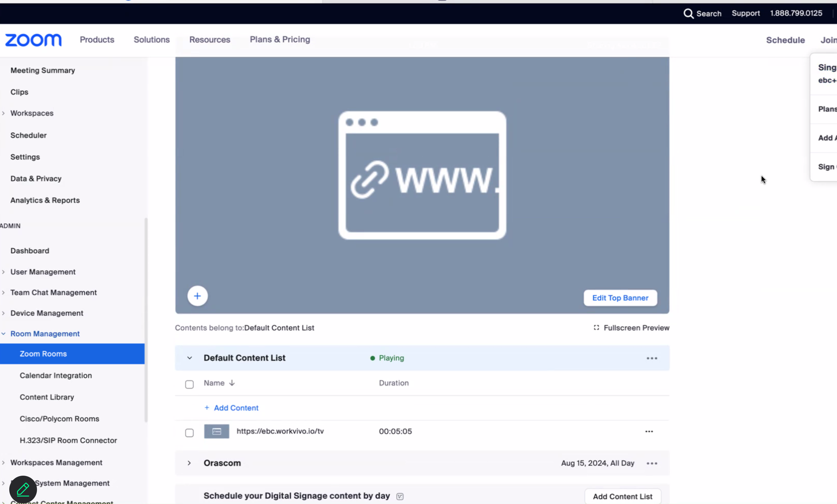Expand the Orascom content list
Viewport: 837px width, 504px height.
pyautogui.click(x=189, y=463)
